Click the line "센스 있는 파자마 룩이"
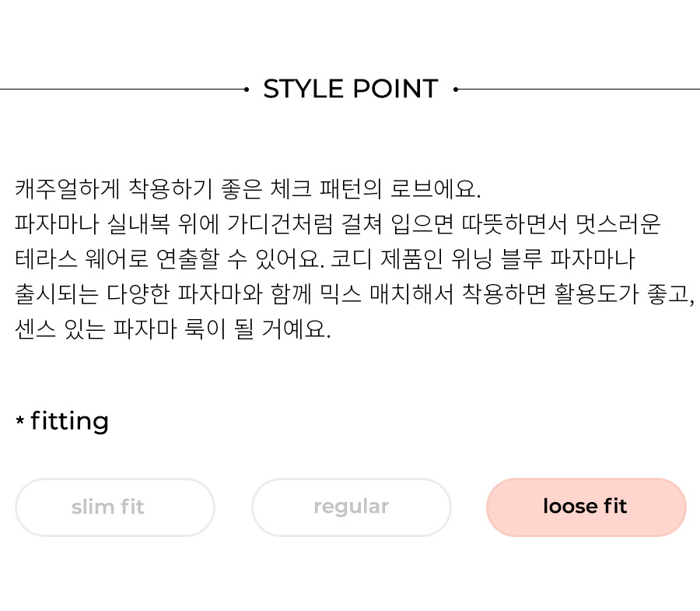 click(x=173, y=329)
